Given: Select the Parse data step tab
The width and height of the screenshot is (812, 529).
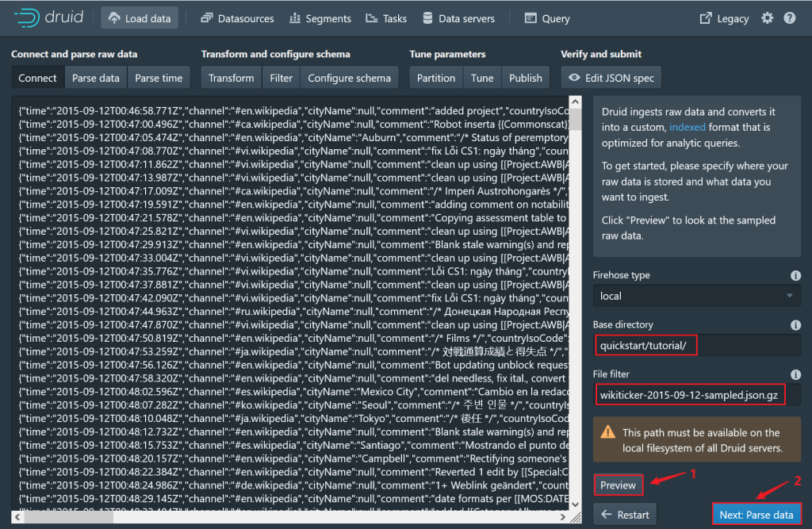Looking at the screenshot, I should coord(96,78).
